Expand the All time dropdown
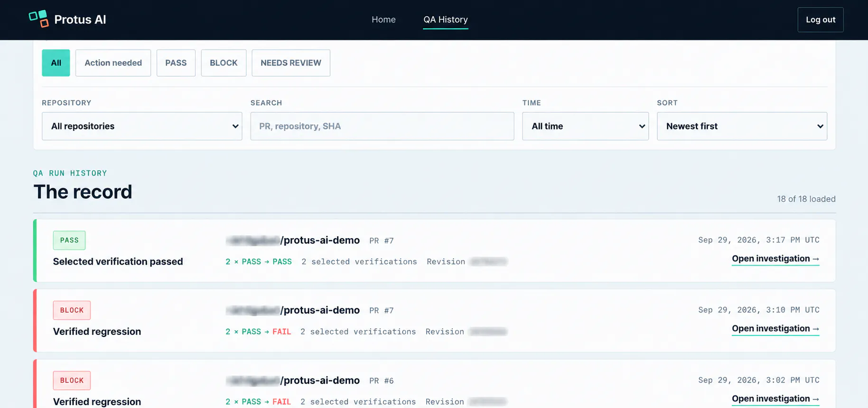Image resolution: width=868 pixels, height=408 pixels. pyautogui.click(x=585, y=126)
